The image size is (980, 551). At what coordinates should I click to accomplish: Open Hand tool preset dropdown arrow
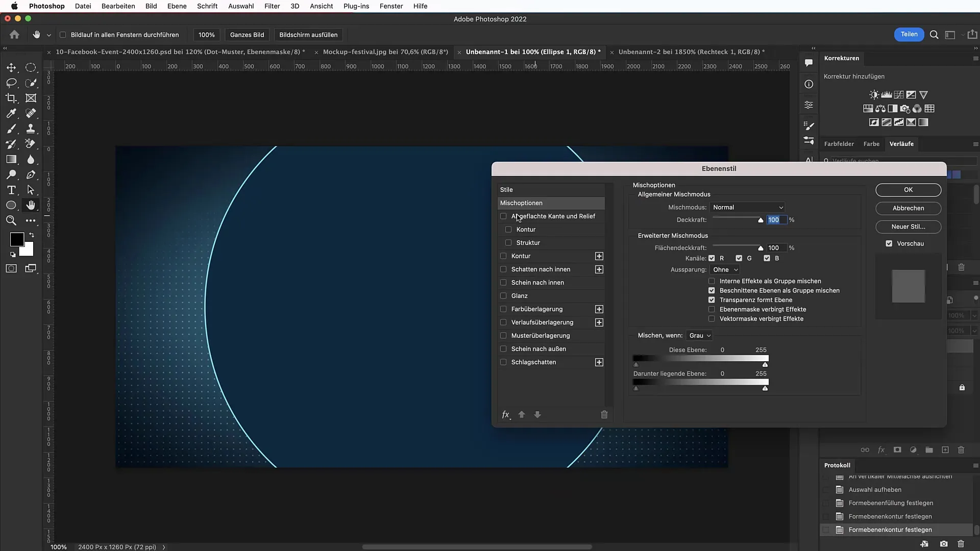click(49, 35)
